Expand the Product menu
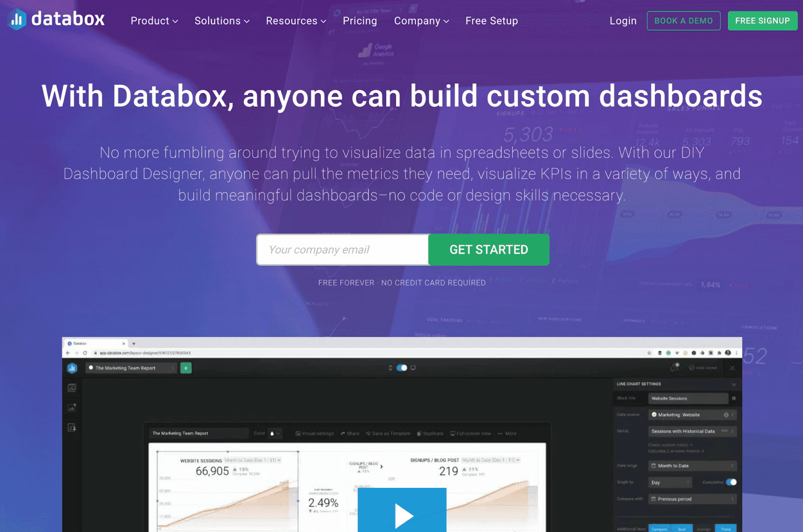 pyautogui.click(x=154, y=21)
